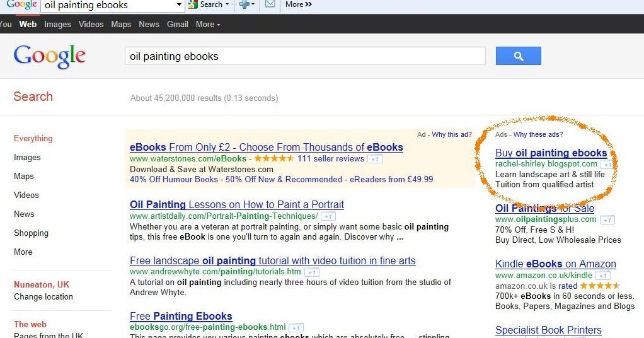Click the www.artistdaily.com green URL
Image resolution: width=644 pixels, height=338 pixels.
point(224,216)
